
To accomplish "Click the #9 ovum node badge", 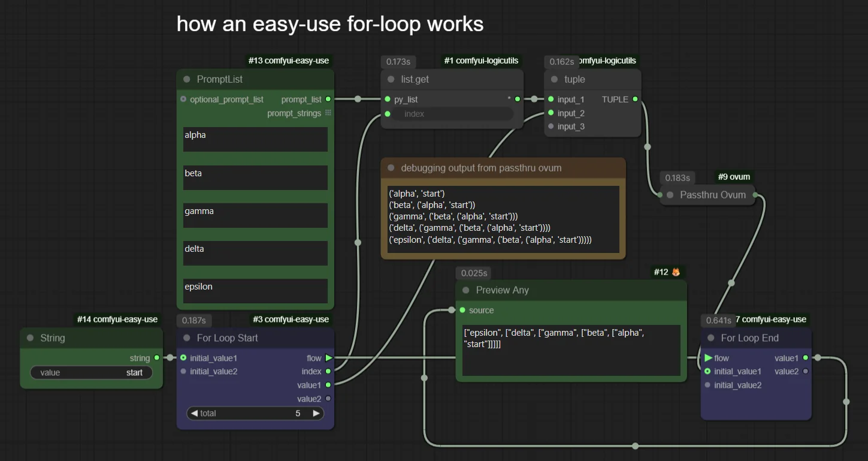I will pyautogui.click(x=734, y=176).
